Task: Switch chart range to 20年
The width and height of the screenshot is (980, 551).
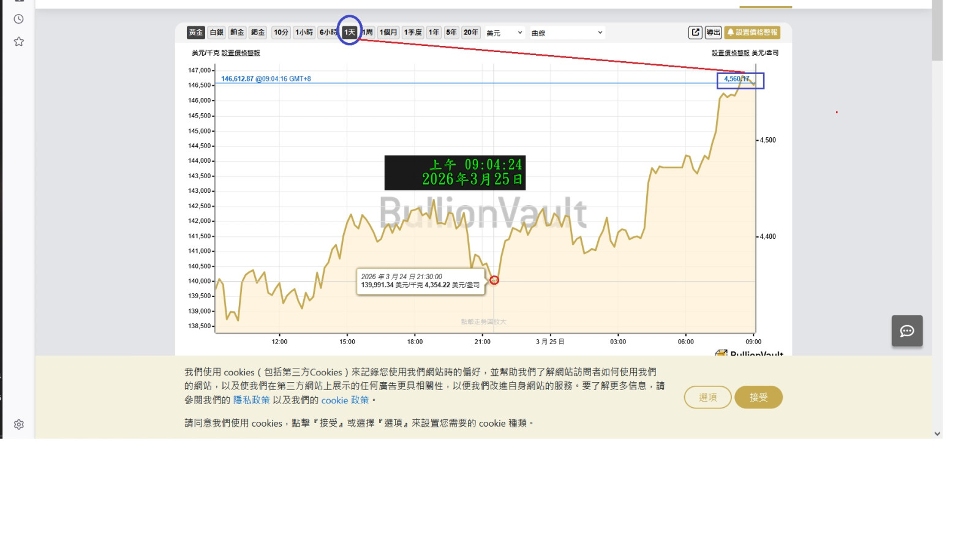Action: tap(471, 32)
